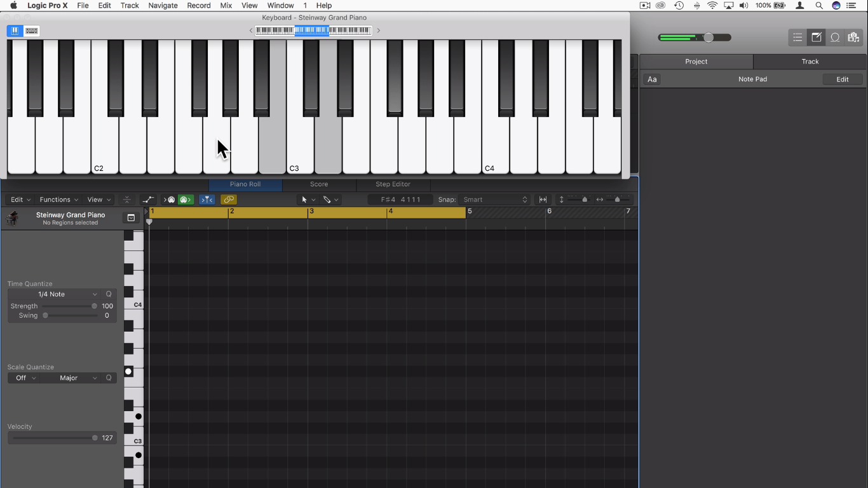Open the pencil Command-click tool menu
868x488 pixels.
330,200
